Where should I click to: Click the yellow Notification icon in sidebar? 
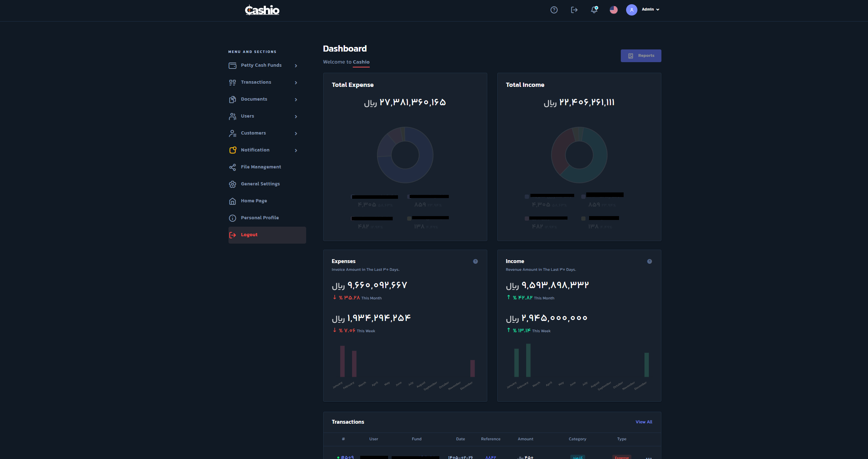(233, 150)
